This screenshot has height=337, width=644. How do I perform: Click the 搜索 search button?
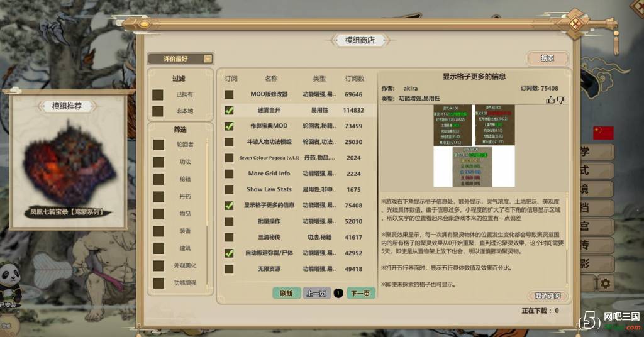[548, 58]
